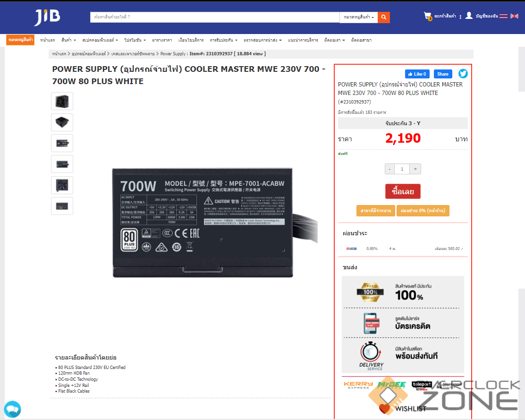Go to the ตารางราคา menu item
This screenshot has height=420, width=525.
click(x=162, y=40)
